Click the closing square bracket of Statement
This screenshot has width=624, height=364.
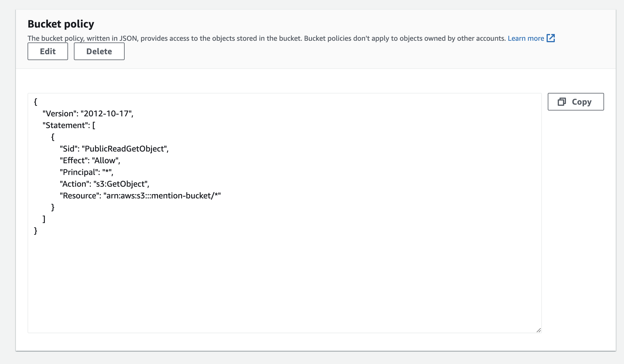(44, 219)
